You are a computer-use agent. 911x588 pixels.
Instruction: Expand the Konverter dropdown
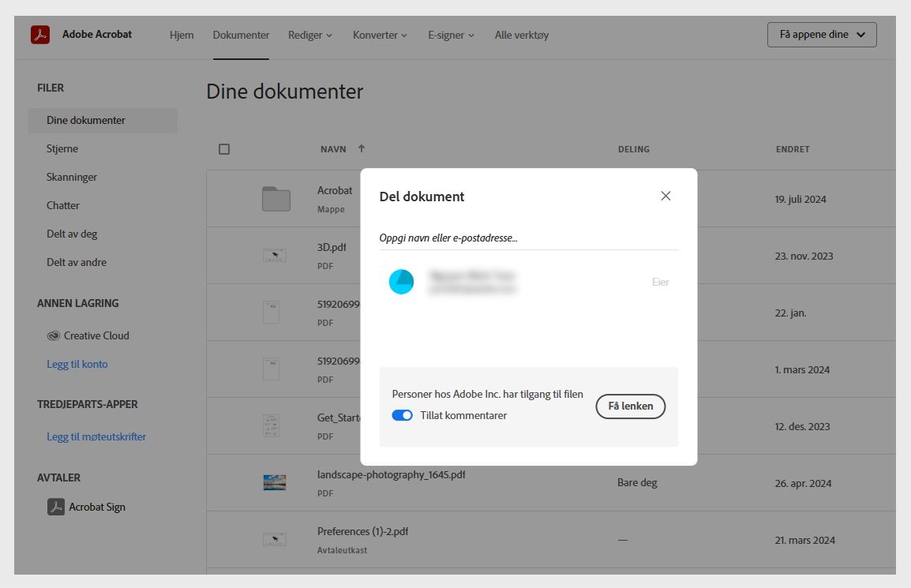380,35
